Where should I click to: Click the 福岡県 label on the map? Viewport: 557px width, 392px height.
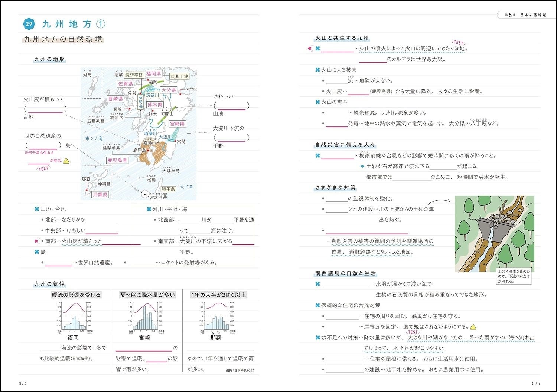click(x=153, y=74)
